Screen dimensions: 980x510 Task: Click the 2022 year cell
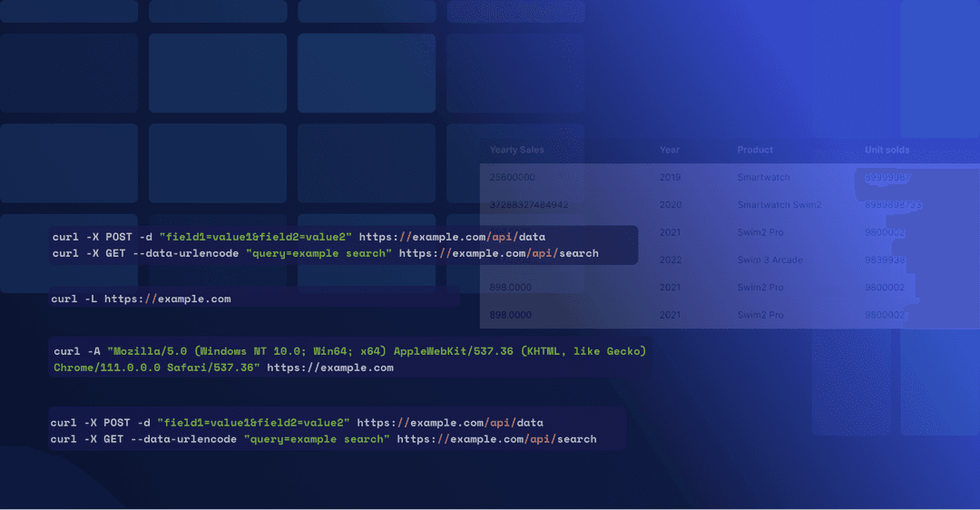click(670, 260)
